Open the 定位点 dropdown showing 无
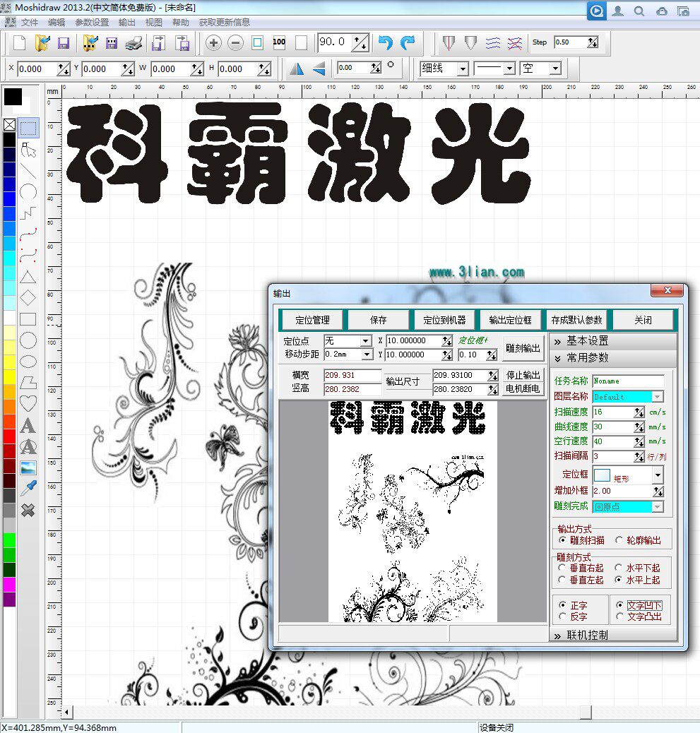 pyautogui.click(x=348, y=341)
